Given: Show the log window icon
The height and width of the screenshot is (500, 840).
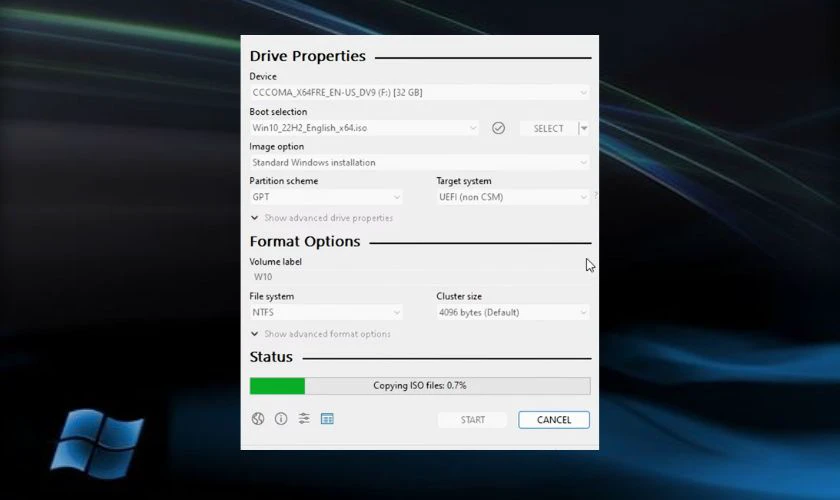Looking at the screenshot, I should pyautogui.click(x=327, y=419).
